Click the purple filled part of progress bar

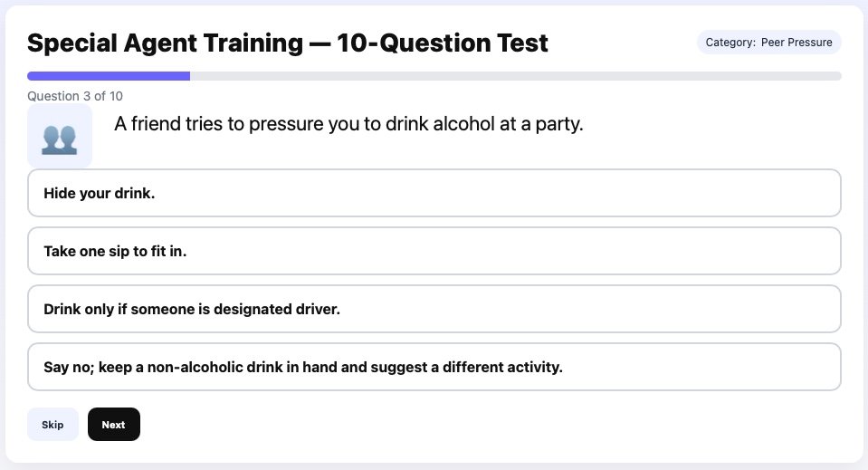click(109, 76)
